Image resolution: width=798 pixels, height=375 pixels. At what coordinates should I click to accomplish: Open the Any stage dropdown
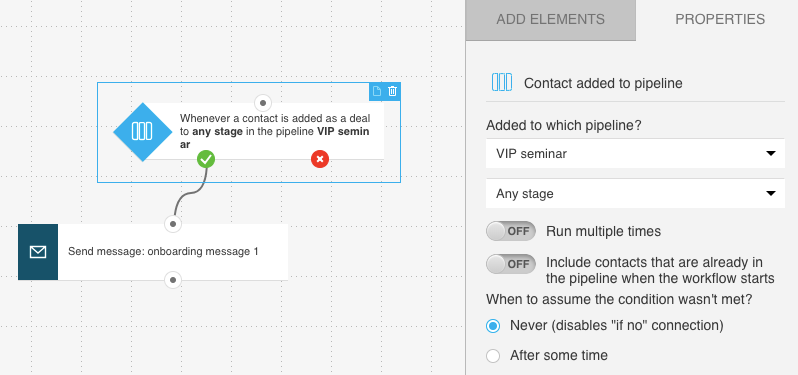[x=635, y=193]
